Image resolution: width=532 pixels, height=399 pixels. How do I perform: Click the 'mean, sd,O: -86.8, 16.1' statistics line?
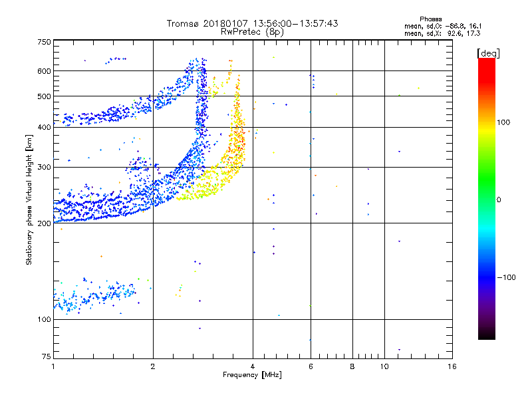(x=443, y=26)
